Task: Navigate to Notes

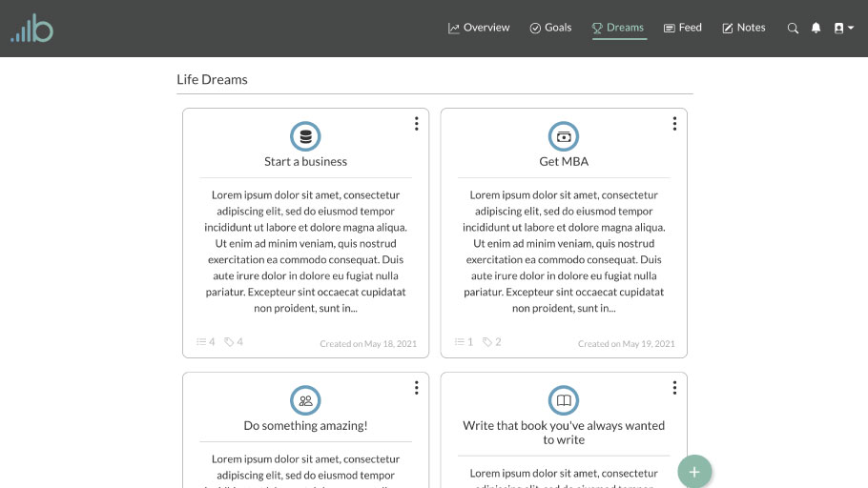Action: pyautogui.click(x=743, y=28)
